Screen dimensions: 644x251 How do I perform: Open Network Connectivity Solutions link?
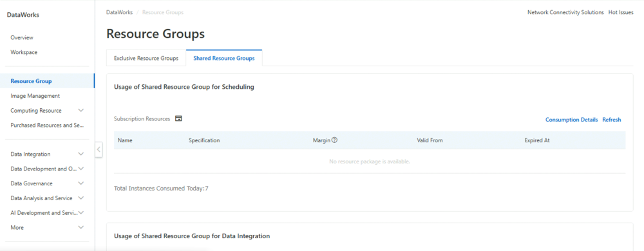(x=565, y=12)
